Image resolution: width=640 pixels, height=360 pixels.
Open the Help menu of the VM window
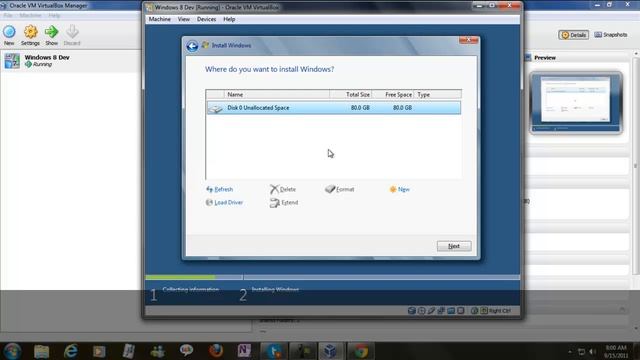[229, 19]
